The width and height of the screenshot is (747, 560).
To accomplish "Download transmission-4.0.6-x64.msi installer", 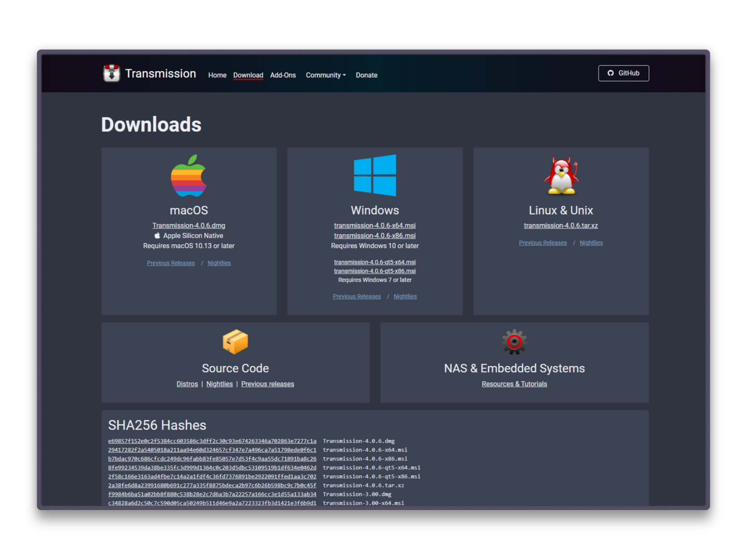I will (x=375, y=226).
